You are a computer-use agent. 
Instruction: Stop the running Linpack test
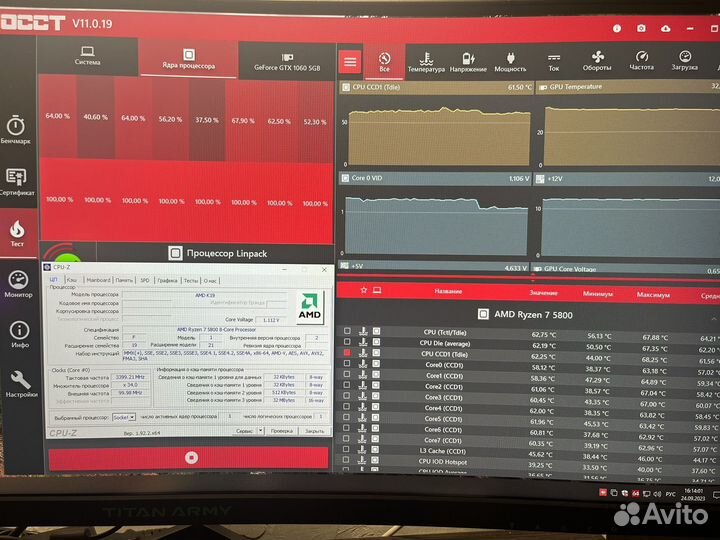[x=189, y=458]
